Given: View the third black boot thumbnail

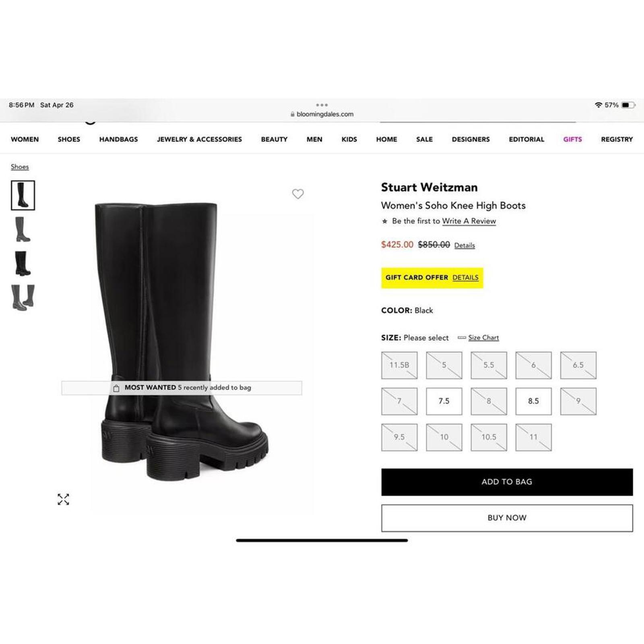Looking at the screenshot, I should [23, 263].
